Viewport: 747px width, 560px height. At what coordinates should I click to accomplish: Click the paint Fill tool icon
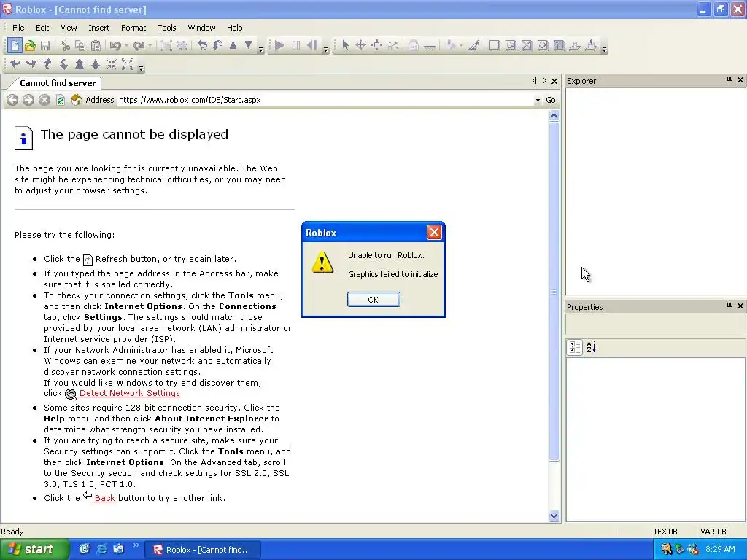[450, 46]
